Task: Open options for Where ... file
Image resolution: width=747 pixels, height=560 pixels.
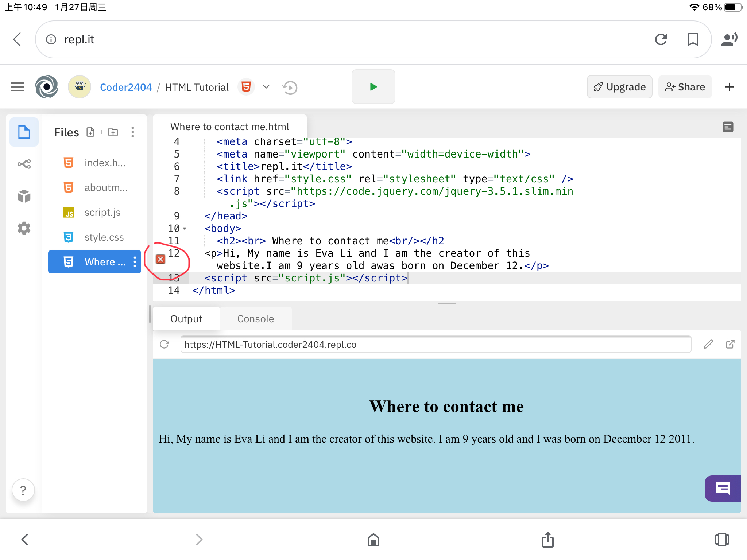Action: [135, 262]
